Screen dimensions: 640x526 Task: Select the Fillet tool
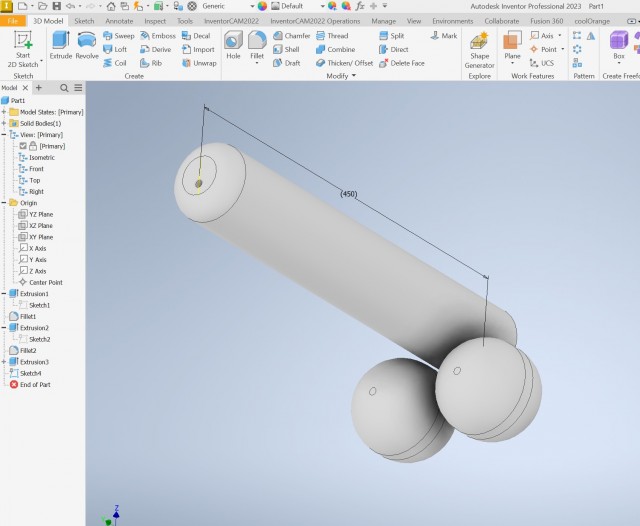257,45
